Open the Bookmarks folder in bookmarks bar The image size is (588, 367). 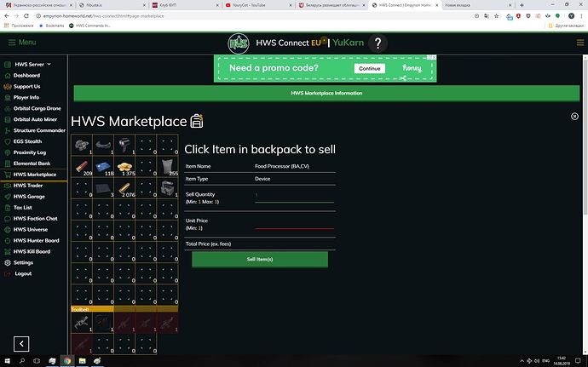click(x=52, y=26)
